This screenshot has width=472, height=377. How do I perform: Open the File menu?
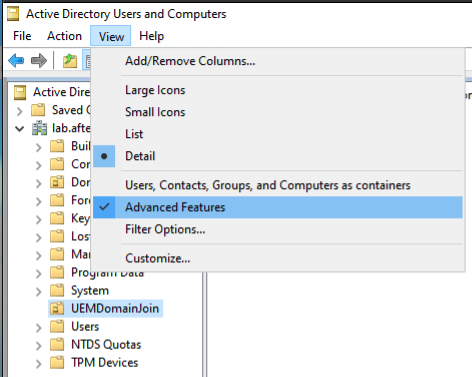point(22,36)
